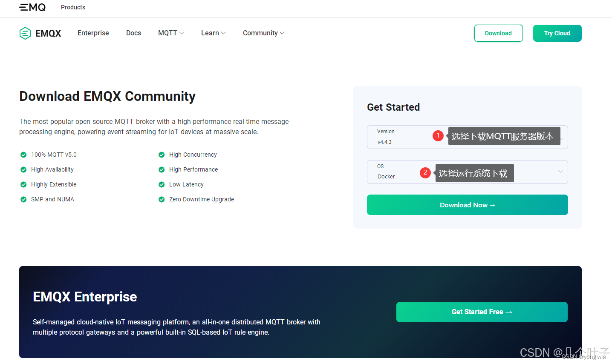Click the checkmark icon beside High Availability
Viewport: 612px width, 364px height.
(23, 169)
